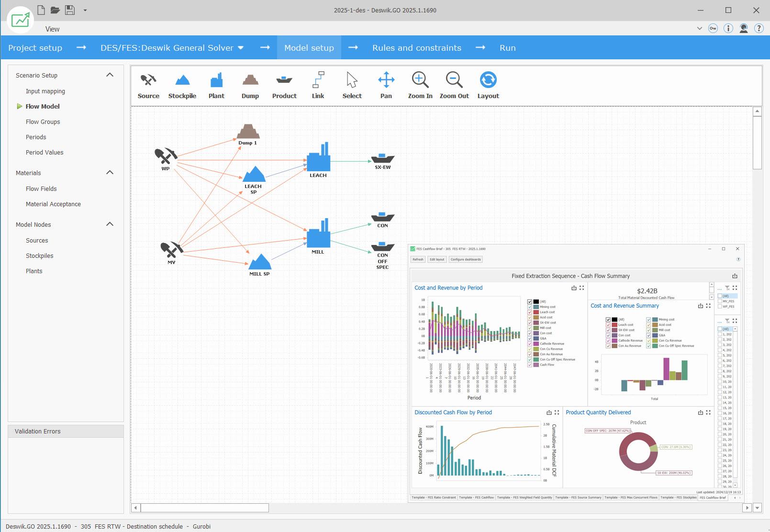Activate the Select pointer tool
The image size is (770, 532).
[352, 86]
